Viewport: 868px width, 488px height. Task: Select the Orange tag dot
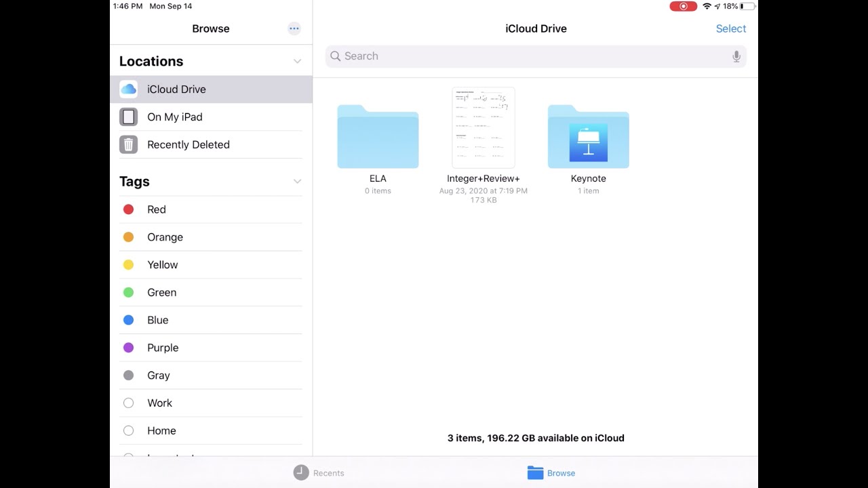coord(128,237)
